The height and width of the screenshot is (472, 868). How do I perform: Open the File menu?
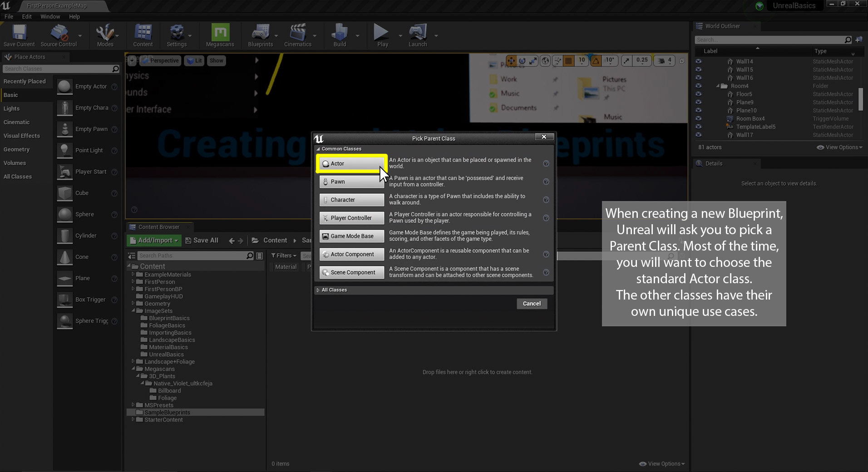coord(9,16)
